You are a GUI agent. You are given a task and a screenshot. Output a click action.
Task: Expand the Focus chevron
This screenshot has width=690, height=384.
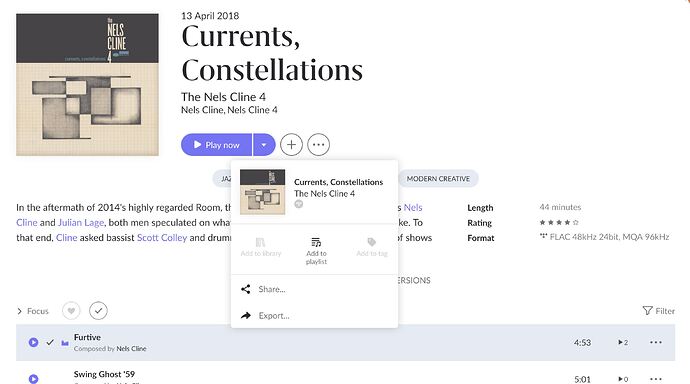tap(19, 311)
